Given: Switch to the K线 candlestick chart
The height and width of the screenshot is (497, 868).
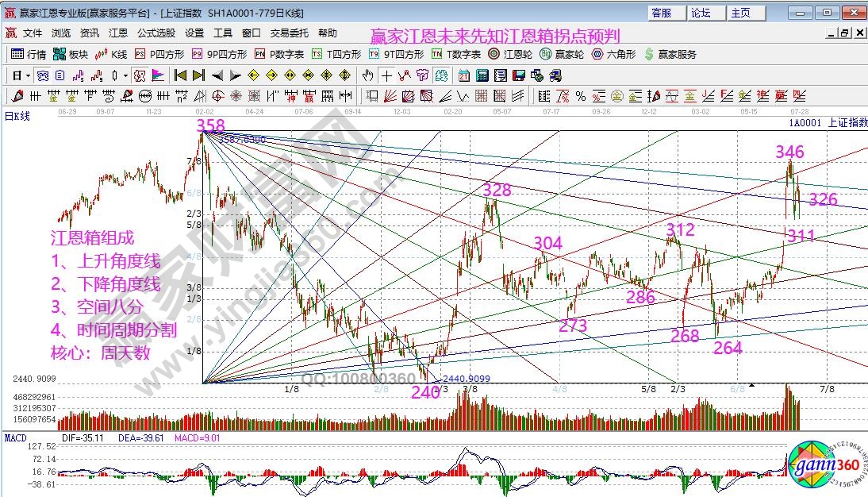Looking at the screenshot, I should tap(111, 54).
